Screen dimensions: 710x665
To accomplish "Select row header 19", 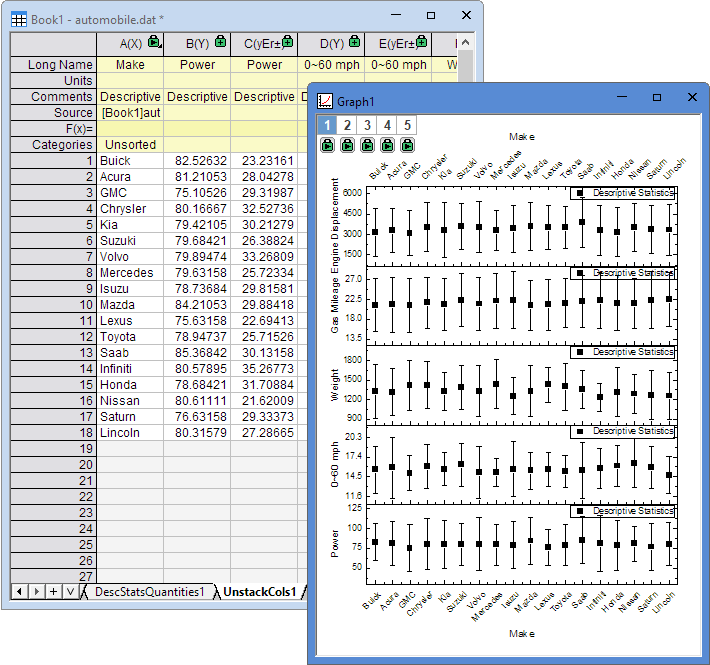I will pyautogui.click(x=53, y=449).
